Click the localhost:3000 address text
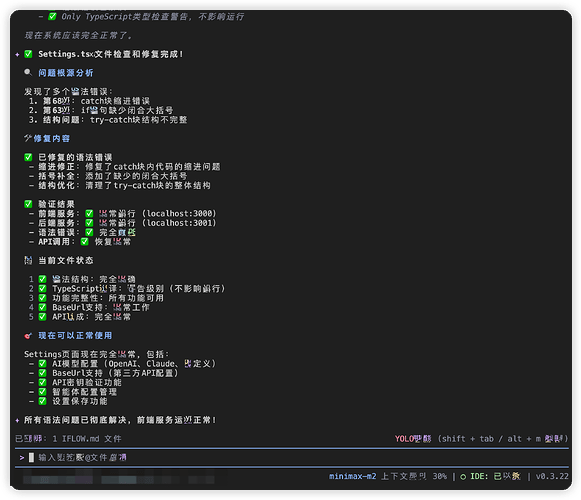 point(179,213)
